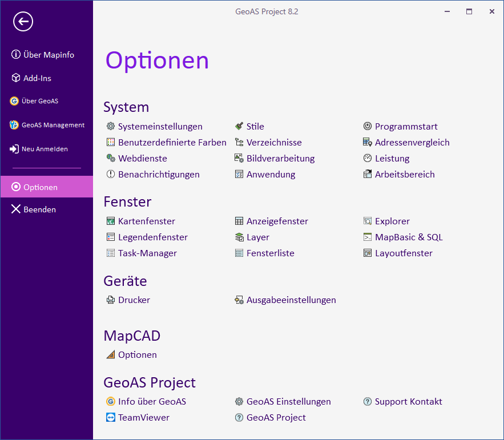Open the Adressenvergleich link
504x440 pixels.
412,142
